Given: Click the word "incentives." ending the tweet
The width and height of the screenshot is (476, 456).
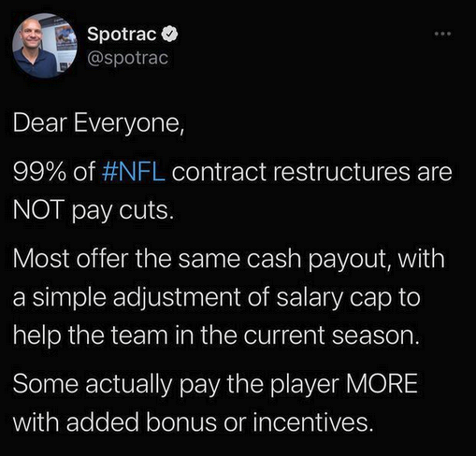Looking at the screenshot, I should (313, 422).
